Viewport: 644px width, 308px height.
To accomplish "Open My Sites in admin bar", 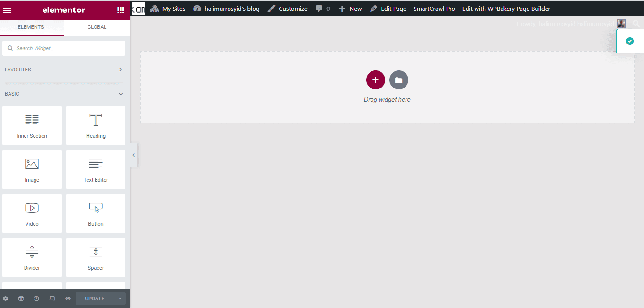I will pos(168,9).
